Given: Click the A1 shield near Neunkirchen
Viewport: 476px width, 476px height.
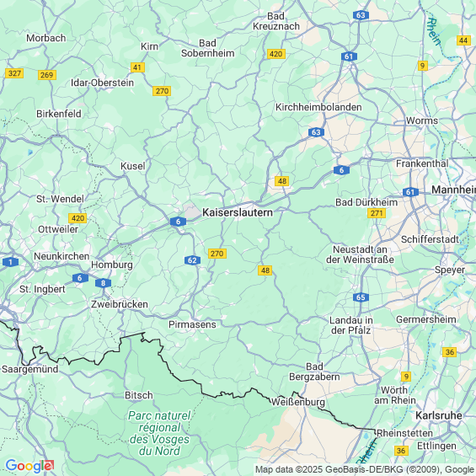Looking at the screenshot, I should 10,262.
